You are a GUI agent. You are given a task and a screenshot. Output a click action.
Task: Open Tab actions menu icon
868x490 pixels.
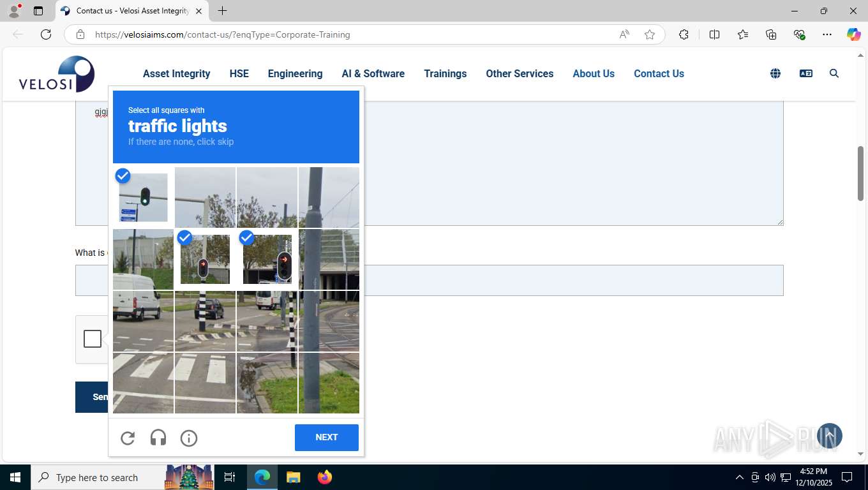pos(38,11)
